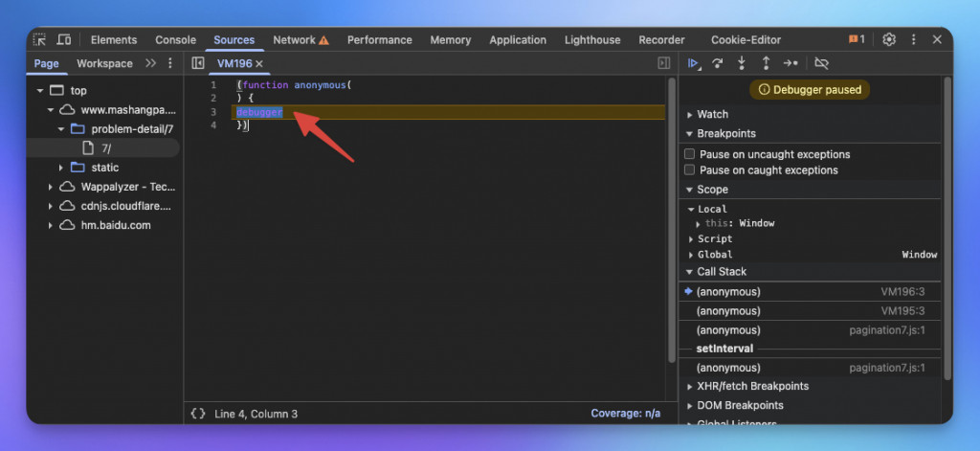Screen dimensions: 980x451
Task: Click the issues counter badge showing 1
Action: (857, 39)
